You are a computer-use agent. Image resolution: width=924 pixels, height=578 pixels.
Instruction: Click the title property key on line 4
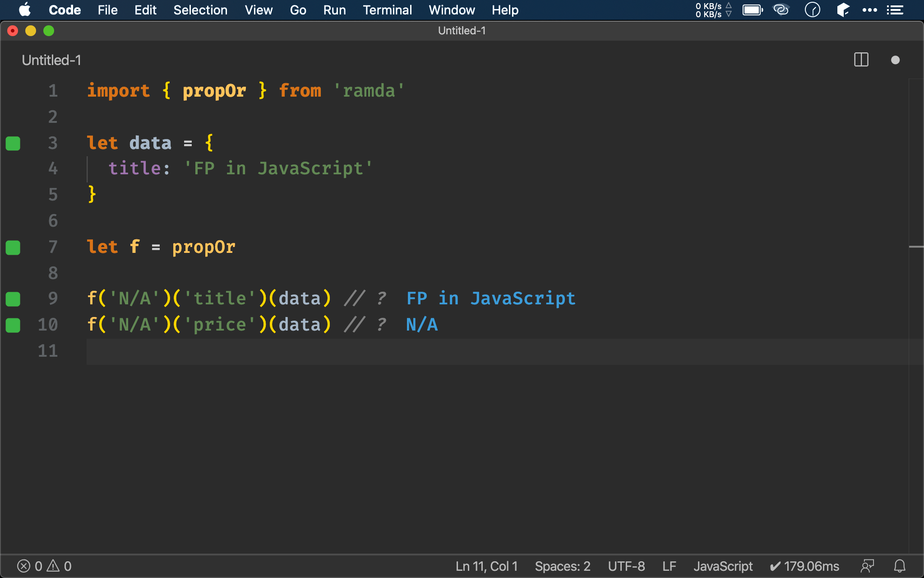click(134, 168)
